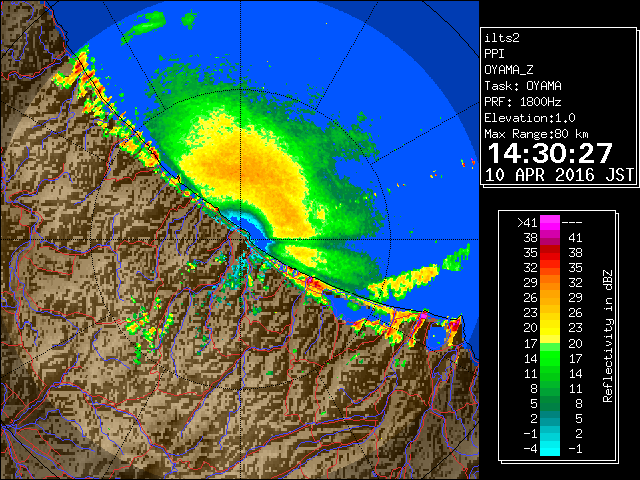The width and height of the screenshot is (640, 480).
Task: Click the magenta >41 legend swatch
Action: [550, 223]
